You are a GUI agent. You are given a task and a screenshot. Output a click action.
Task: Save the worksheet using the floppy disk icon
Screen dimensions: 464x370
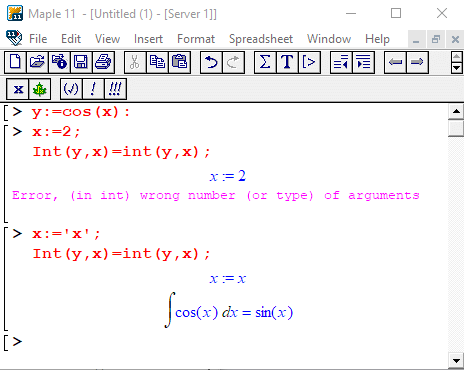point(81,62)
